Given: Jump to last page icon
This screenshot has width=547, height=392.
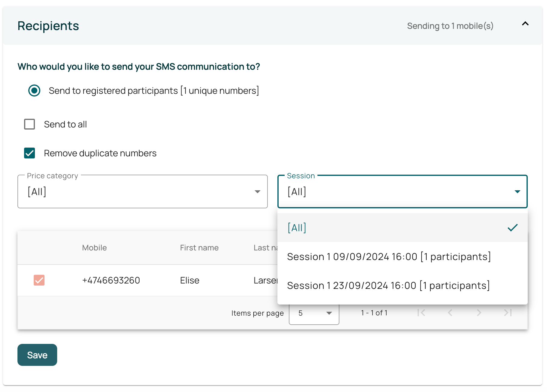Looking at the screenshot, I should pyautogui.click(x=508, y=313).
